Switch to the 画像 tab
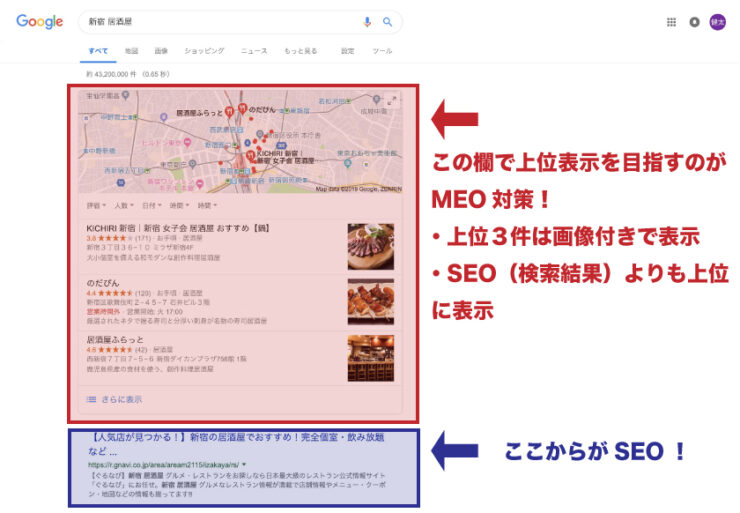 tap(161, 51)
